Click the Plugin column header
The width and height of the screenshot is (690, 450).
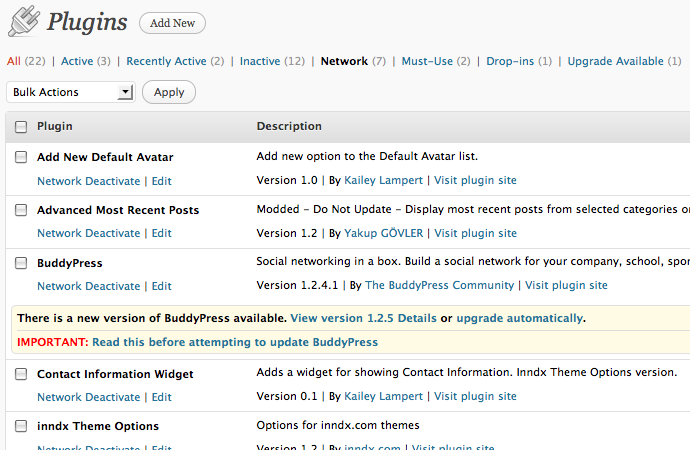(x=55, y=126)
